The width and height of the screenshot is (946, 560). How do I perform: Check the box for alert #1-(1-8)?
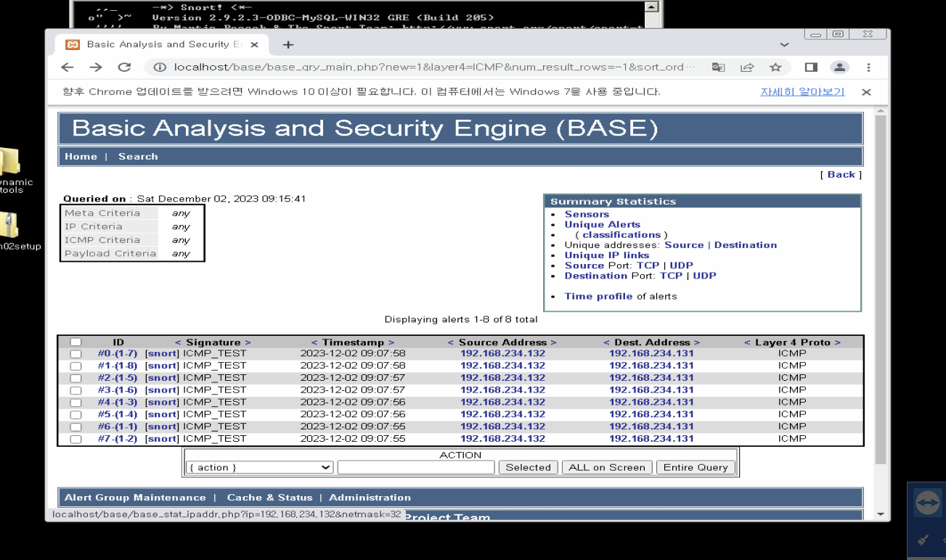76,366
